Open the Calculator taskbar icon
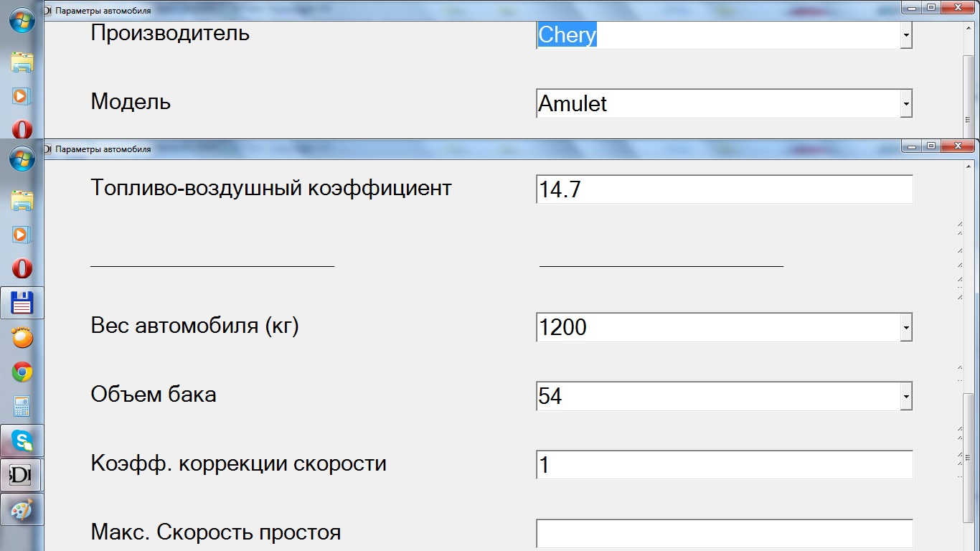Screen dimensions: 980x551 pos(22,406)
